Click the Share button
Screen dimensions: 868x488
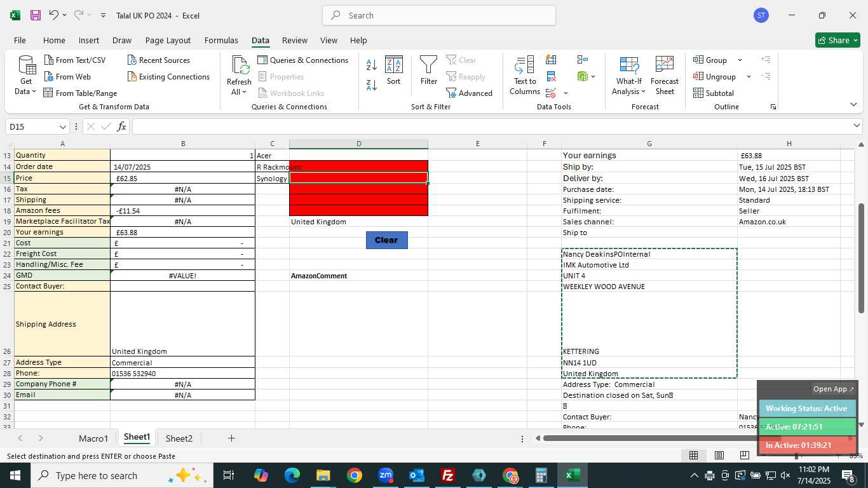click(837, 40)
